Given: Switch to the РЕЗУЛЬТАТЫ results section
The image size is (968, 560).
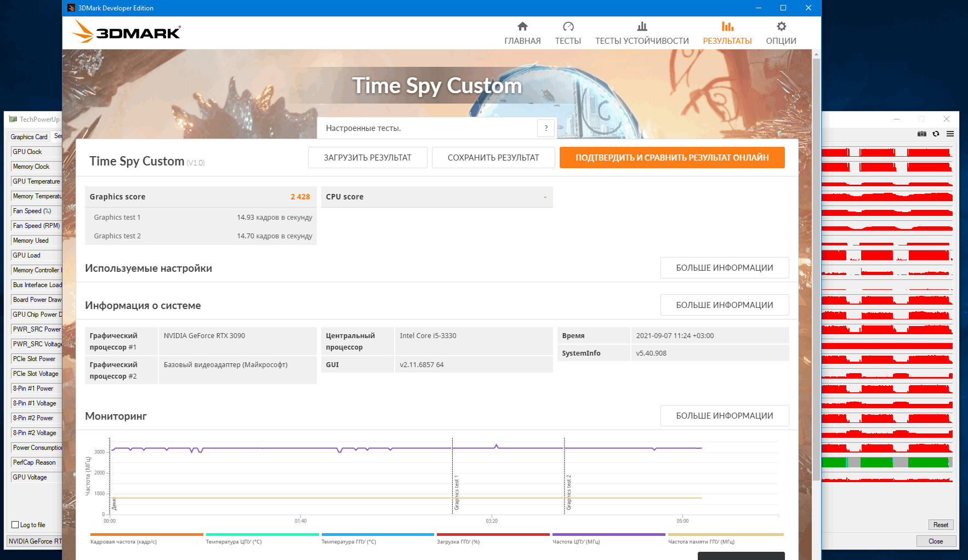Looking at the screenshot, I should click(x=727, y=33).
